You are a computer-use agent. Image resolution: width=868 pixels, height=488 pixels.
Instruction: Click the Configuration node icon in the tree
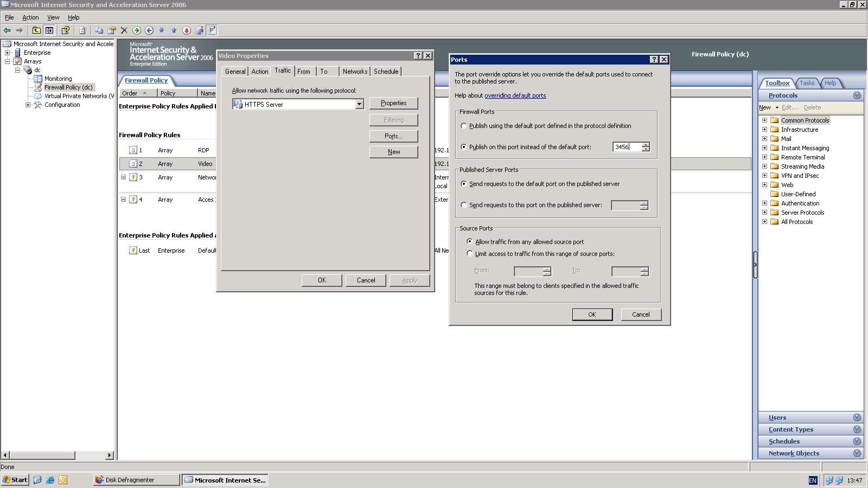[x=38, y=105]
